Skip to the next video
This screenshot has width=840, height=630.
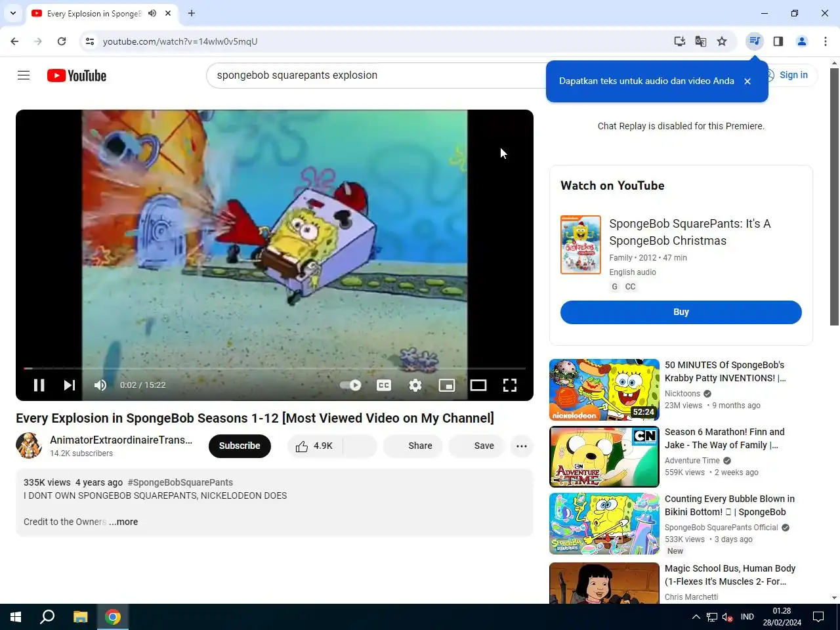tap(70, 385)
